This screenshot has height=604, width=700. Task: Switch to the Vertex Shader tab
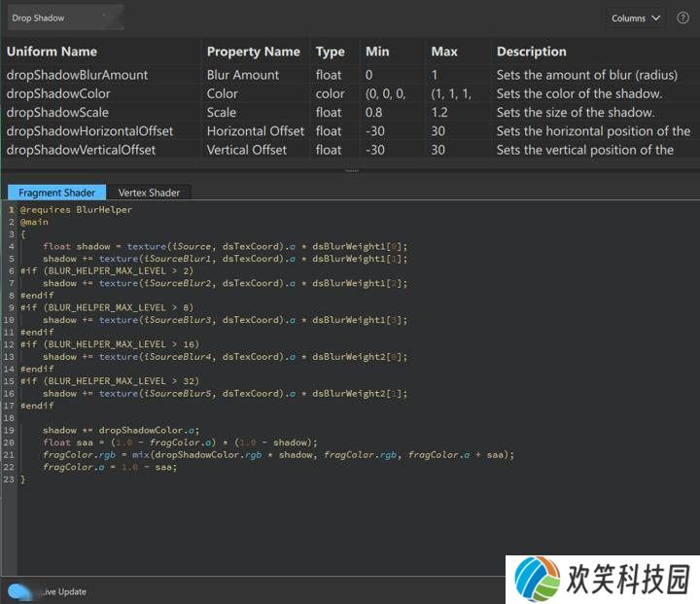pos(149,193)
